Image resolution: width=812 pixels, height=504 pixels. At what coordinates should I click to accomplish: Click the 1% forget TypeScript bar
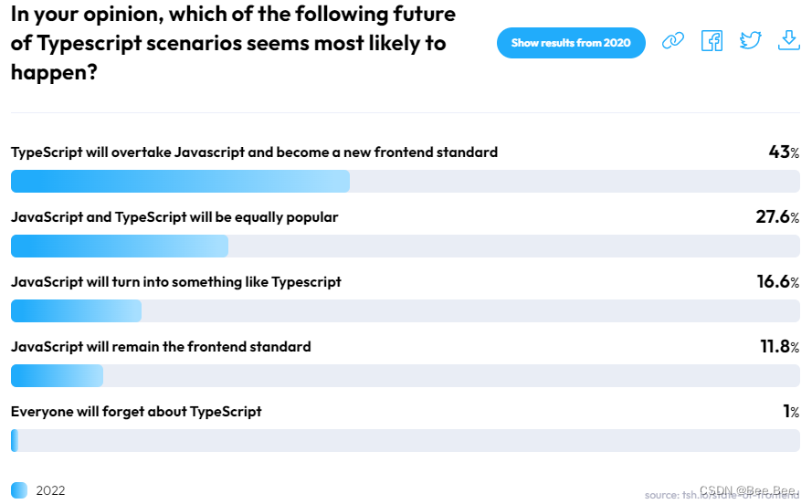15,441
